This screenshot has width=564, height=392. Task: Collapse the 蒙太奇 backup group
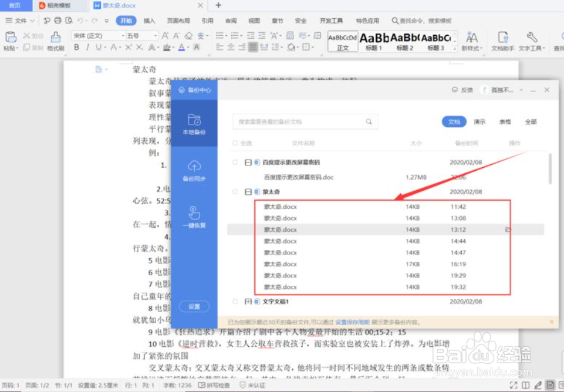248,192
